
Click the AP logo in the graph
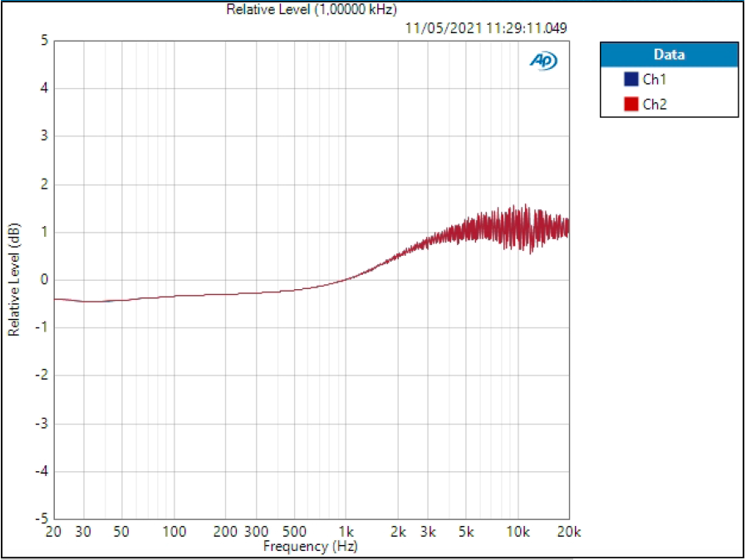click(543, 61)
